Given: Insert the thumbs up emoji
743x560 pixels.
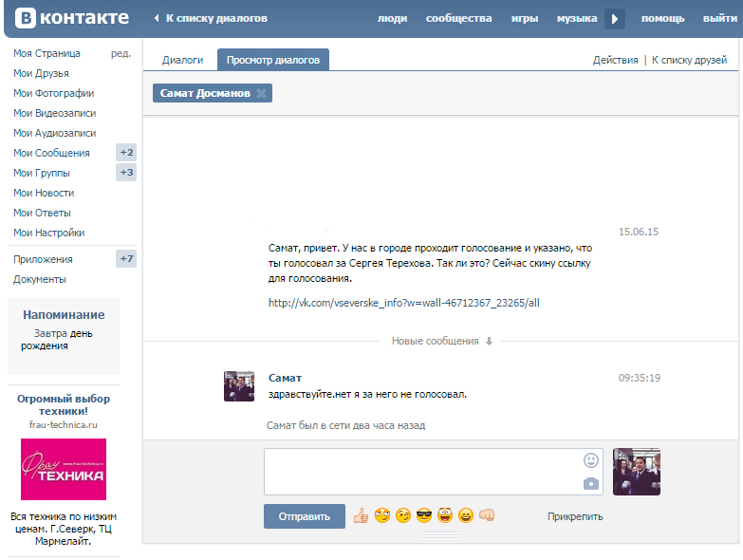Looking at the screenshot, I should (x=361, y=516).
